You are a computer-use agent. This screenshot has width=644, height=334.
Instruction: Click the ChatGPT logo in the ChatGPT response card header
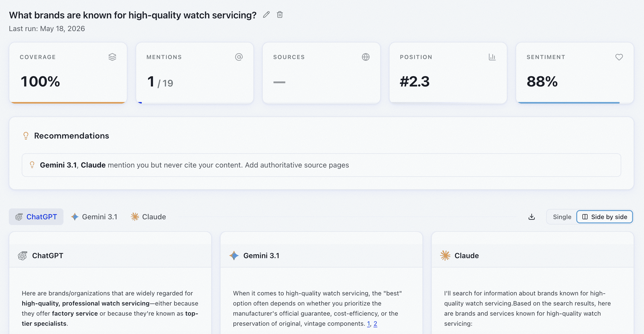(x=23, y=256)
